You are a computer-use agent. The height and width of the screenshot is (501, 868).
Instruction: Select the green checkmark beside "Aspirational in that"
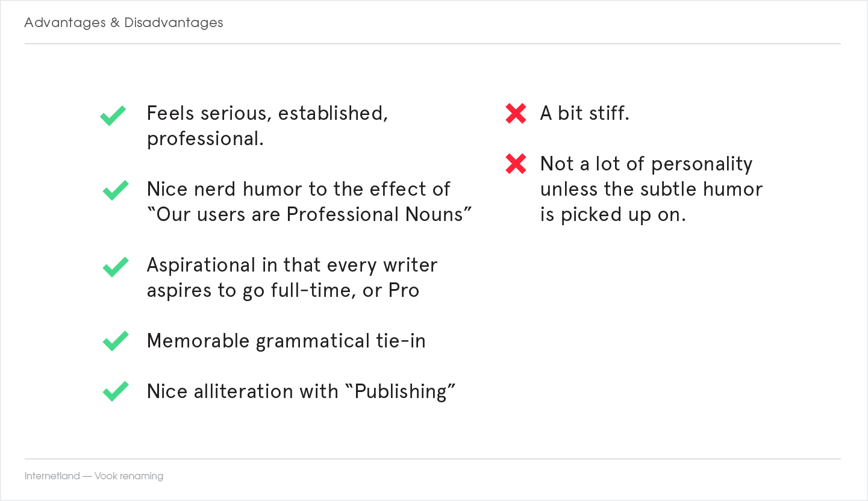[115, 267]
